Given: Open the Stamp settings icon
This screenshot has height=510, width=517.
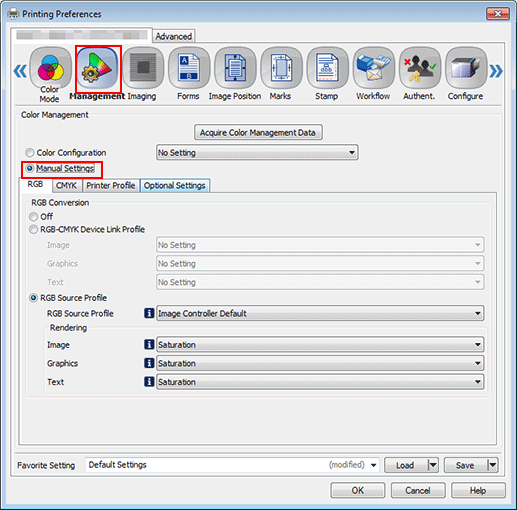Looking at the screenshot, I should pyautogui.click(x=327, y=68).
